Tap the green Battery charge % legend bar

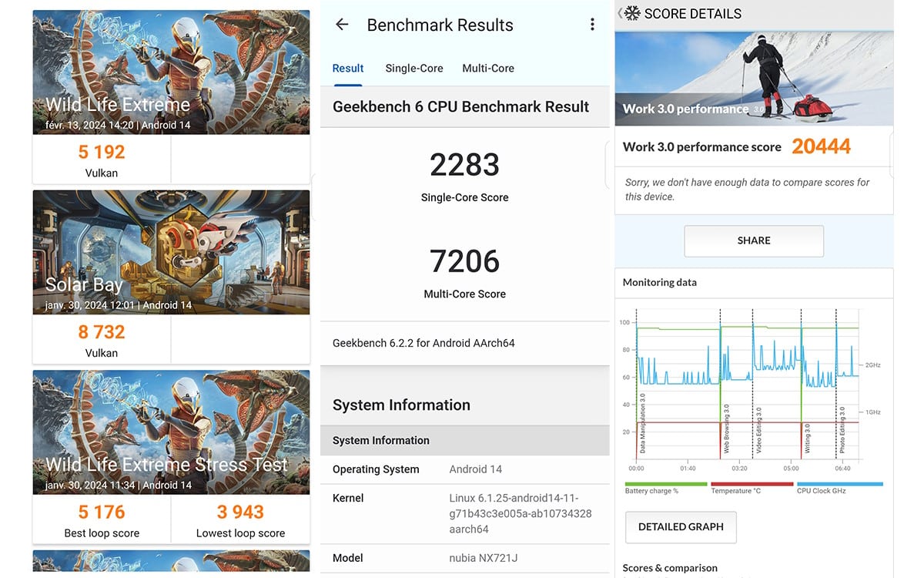pyautogui.click(x=666, y=484)
